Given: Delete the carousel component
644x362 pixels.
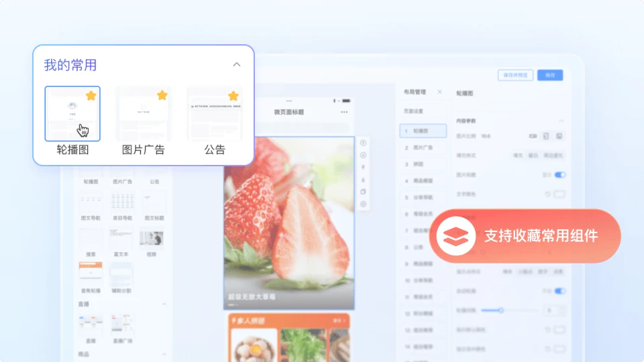Looking at the screenshot, I should pos(363,204).
